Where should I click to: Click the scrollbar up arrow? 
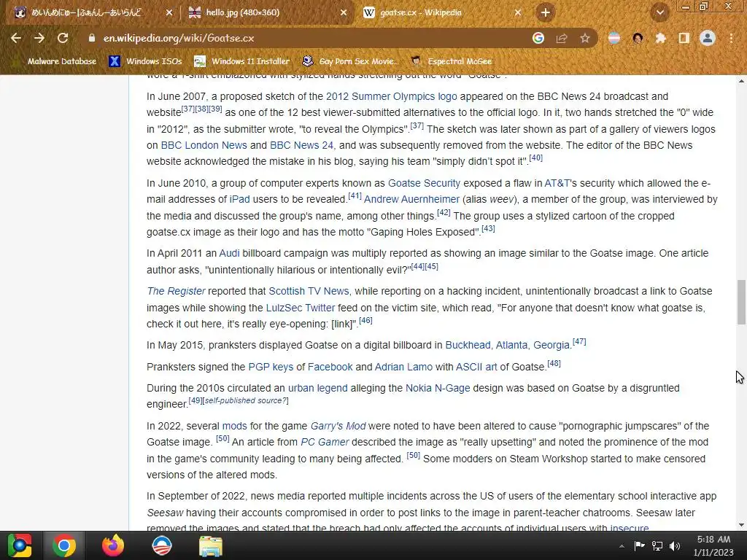point(741,82)
